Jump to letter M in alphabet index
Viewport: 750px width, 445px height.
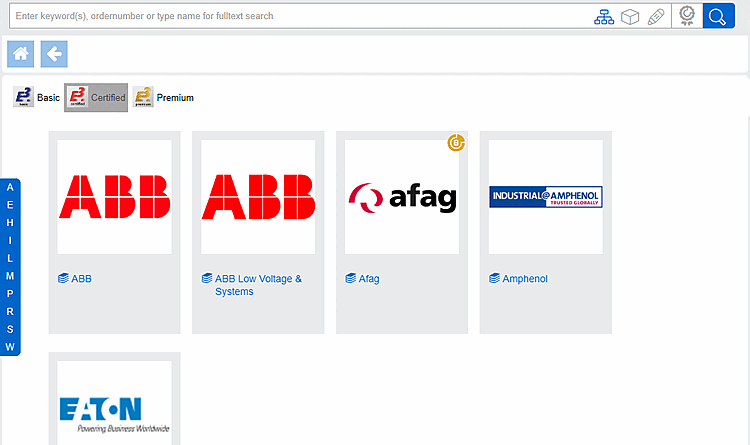(x=10, y=276)
